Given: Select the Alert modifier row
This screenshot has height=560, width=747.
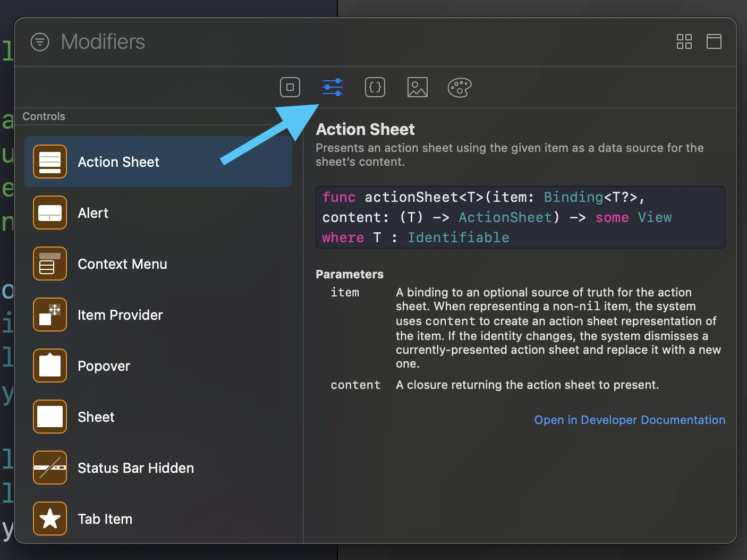Looking at the screenshot, I should coord(158,213).
